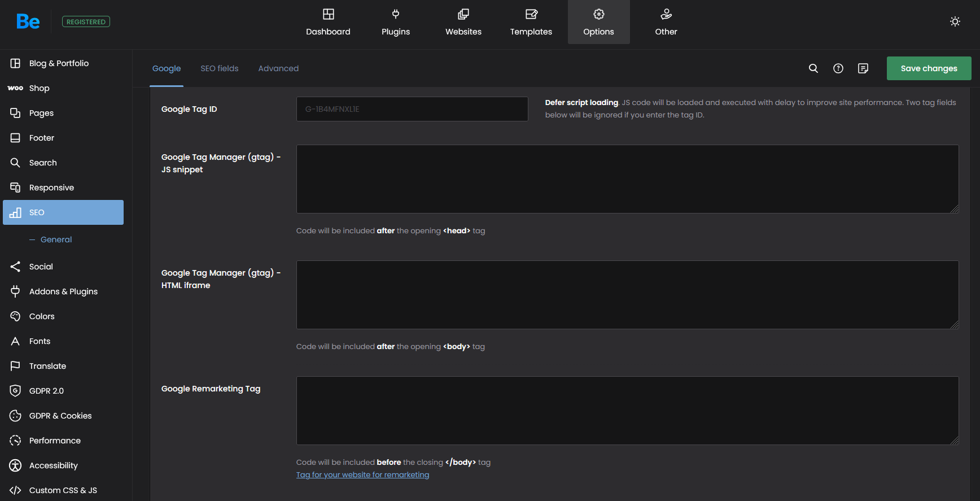The image size is (980, 501).
Task: Click the Be logo
Action: 28,21
